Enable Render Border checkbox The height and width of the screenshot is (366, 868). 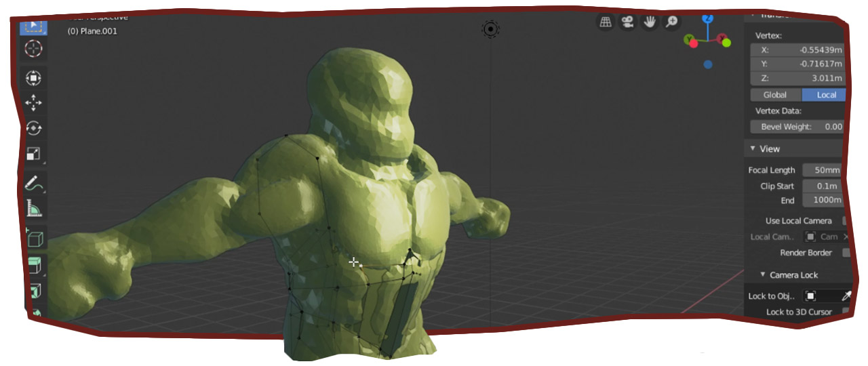(x=846, y=253)
